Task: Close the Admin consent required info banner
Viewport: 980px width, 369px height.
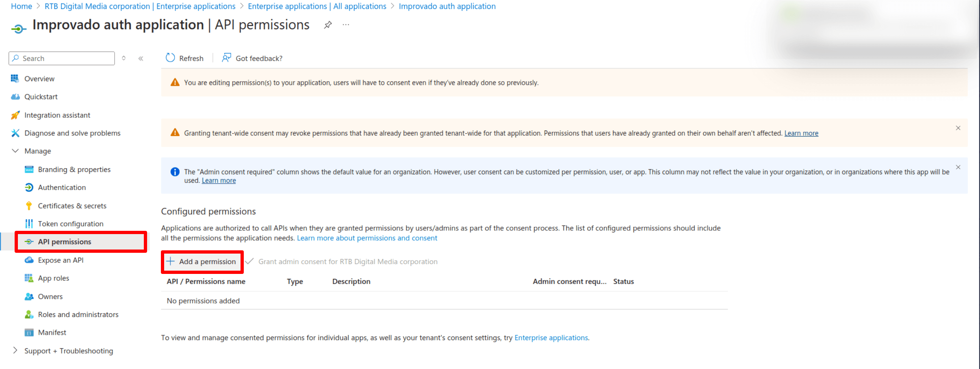Action: pos(958,167)
